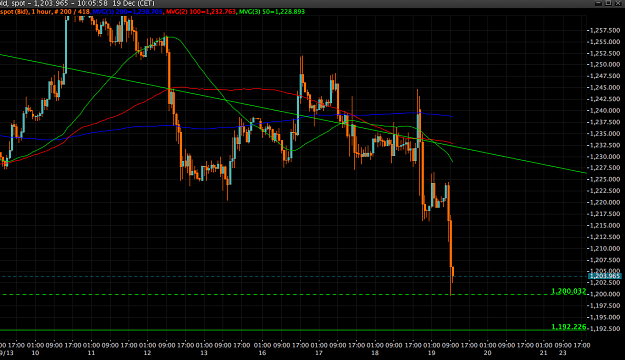The height and width of the screenshot is (360, 625).
Task: Click the 'spot (Bid), 1 hour' series label
Action: pyautogui.click(x=26, y=12)
